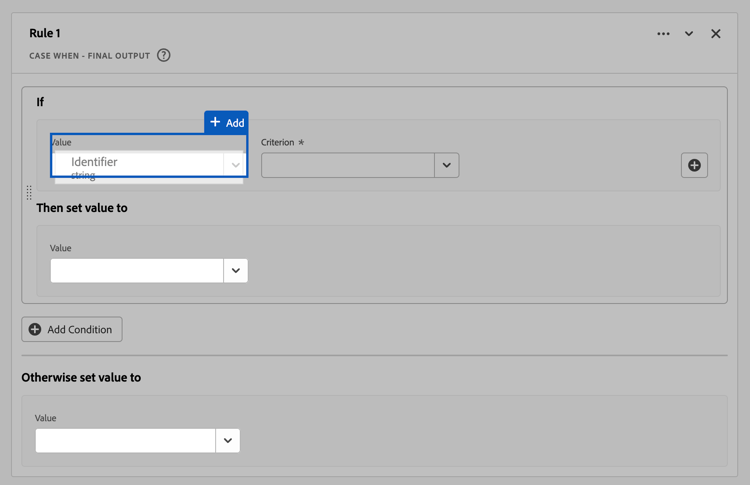Collapse Rule 1 using header chevron
Screen dimensions: 750x485
point(689,33)
